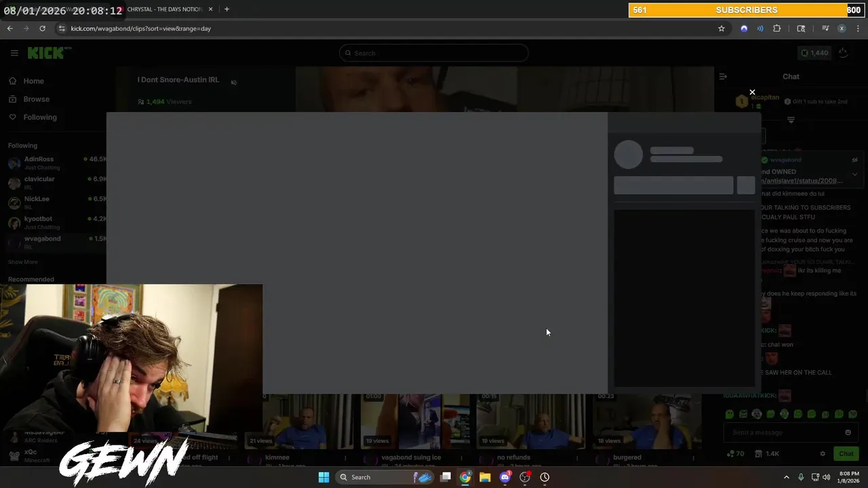Click microphone icon in system tray

801,477
